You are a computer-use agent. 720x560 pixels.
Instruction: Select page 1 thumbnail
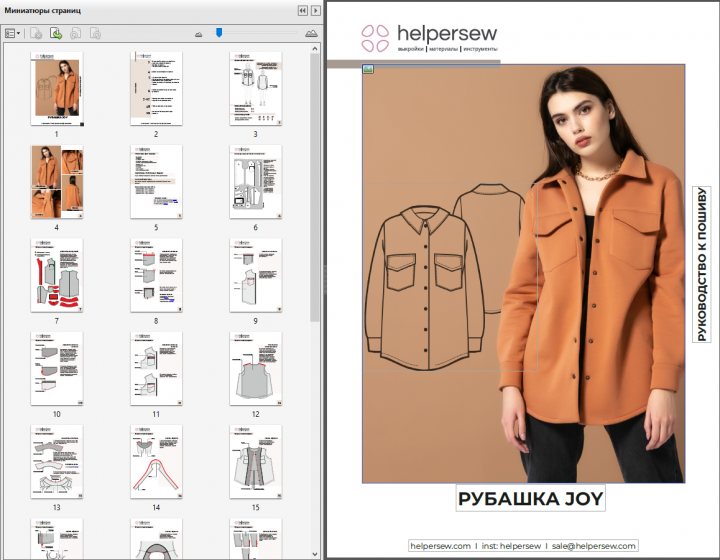[x=57, y=89]
